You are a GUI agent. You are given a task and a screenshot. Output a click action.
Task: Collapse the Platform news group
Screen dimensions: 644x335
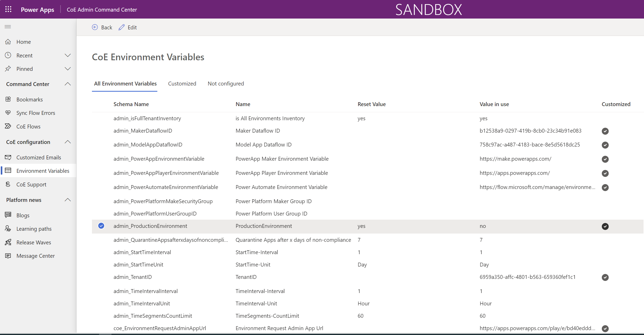pyautogui.click(x=67, y=200)
